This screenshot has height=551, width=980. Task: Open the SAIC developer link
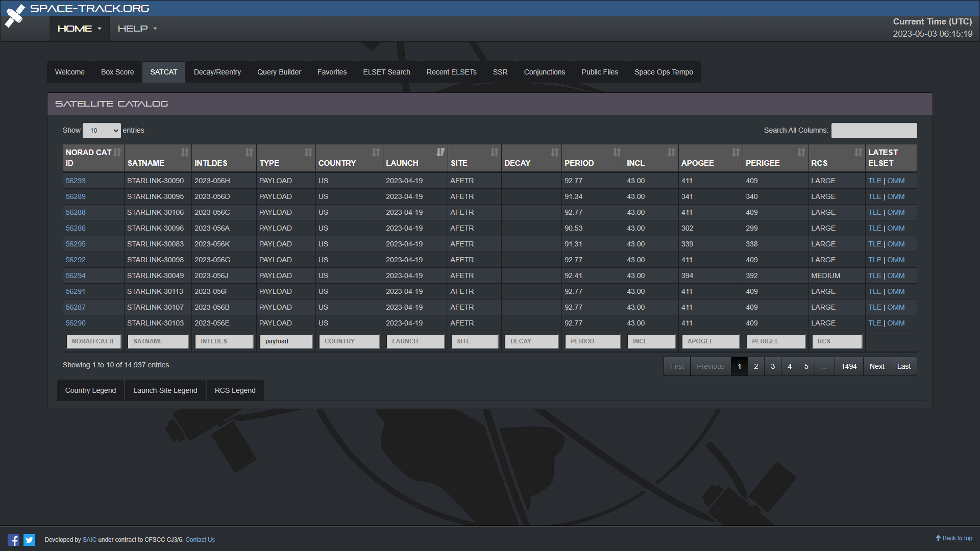[89, 540]
